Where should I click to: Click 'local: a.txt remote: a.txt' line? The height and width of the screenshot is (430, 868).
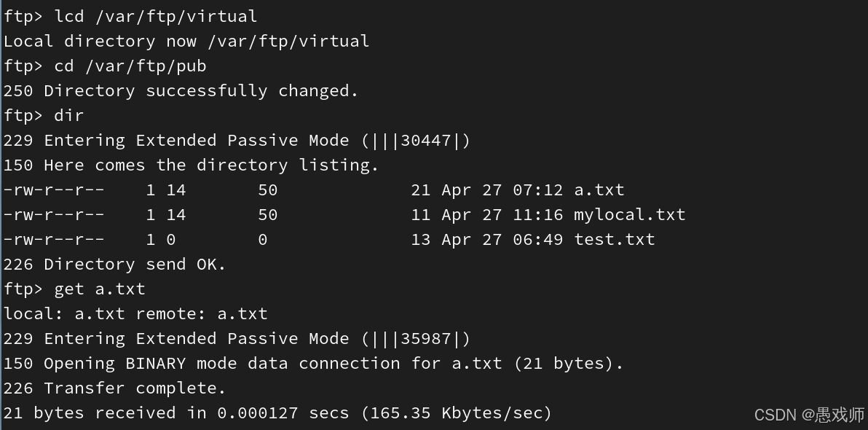(x=135, y=313)
